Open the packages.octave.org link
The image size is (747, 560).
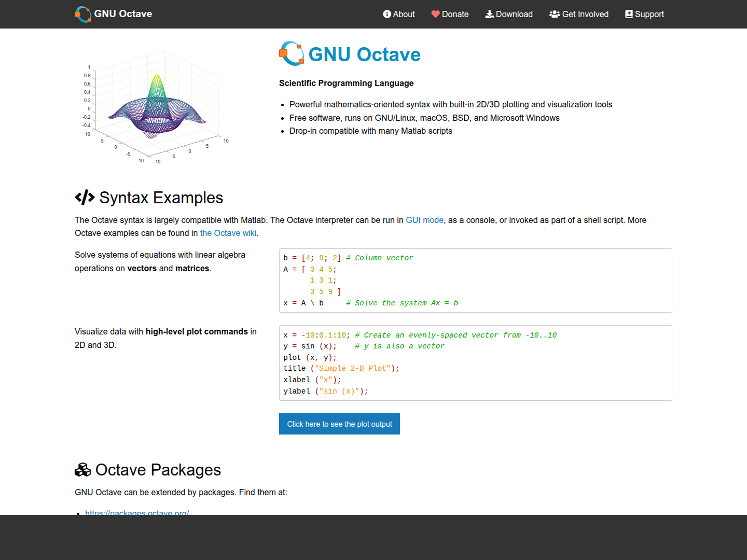(137, 512)
